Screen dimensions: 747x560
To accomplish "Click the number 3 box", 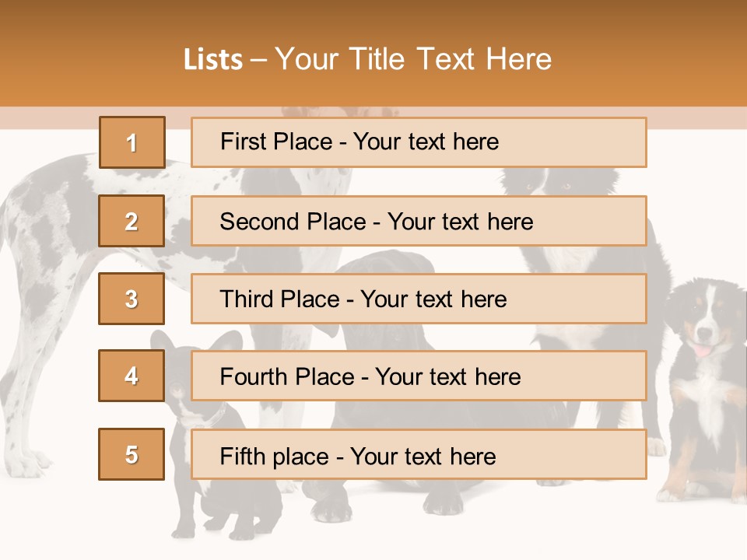I will (132, 299).
